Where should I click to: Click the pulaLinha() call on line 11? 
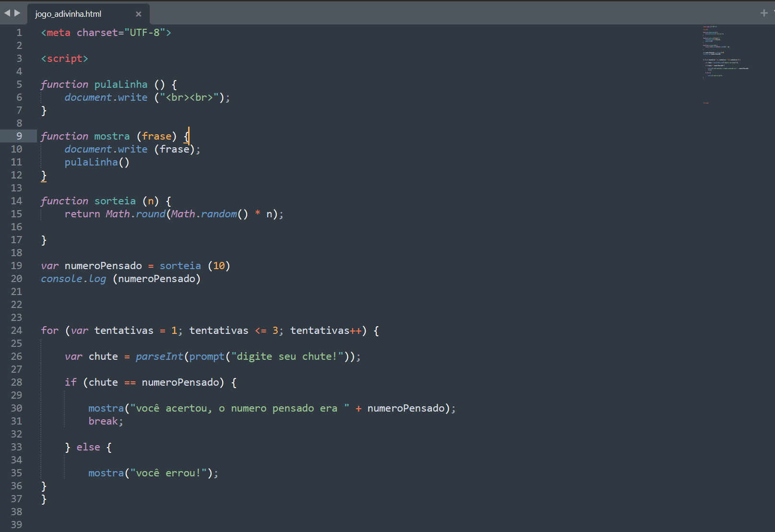[97, 162]
